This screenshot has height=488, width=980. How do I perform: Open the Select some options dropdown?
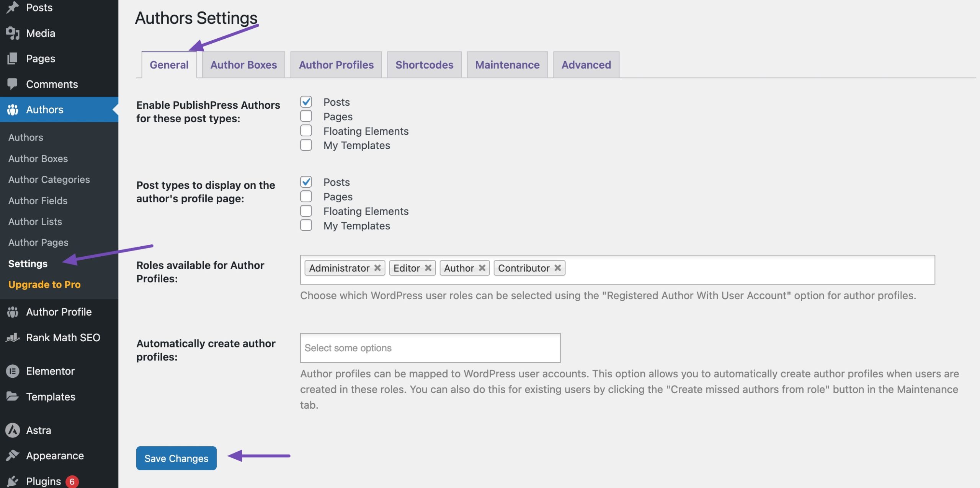coord(430,347)
